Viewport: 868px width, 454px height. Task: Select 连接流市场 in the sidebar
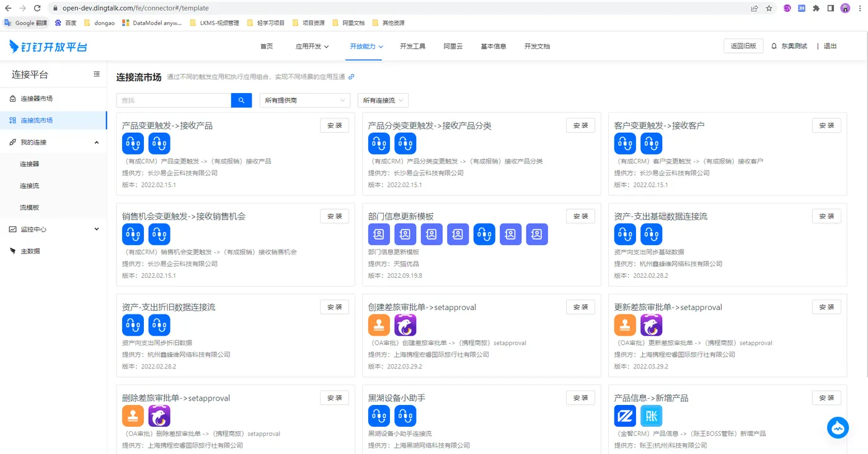tap(53, 120)
